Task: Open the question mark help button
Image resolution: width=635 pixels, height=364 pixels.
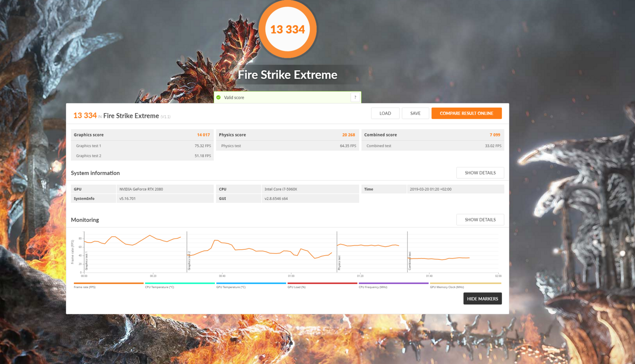Action: [x=355, y=97]
